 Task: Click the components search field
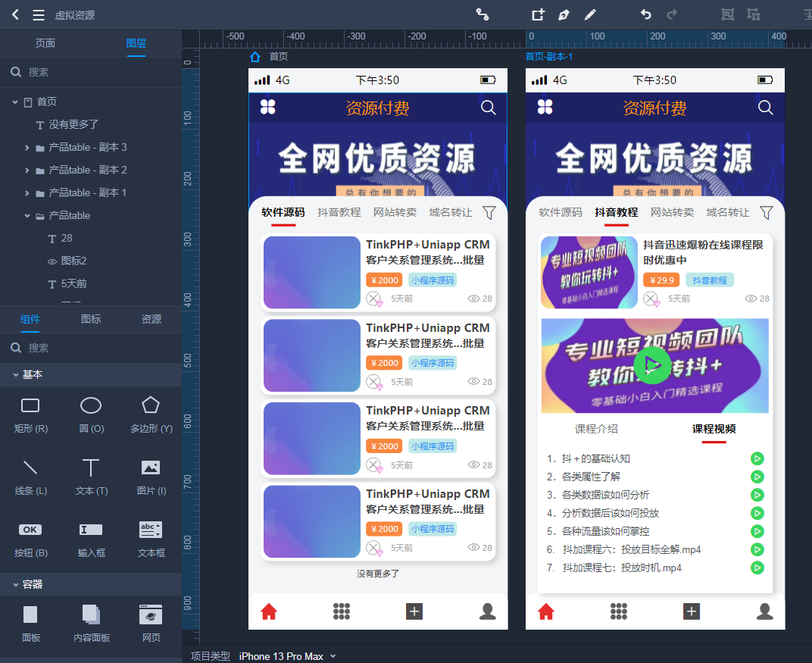click(91, 348)
